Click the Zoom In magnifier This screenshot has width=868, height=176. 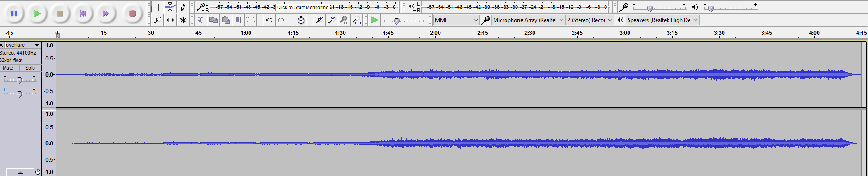[319, 20]
